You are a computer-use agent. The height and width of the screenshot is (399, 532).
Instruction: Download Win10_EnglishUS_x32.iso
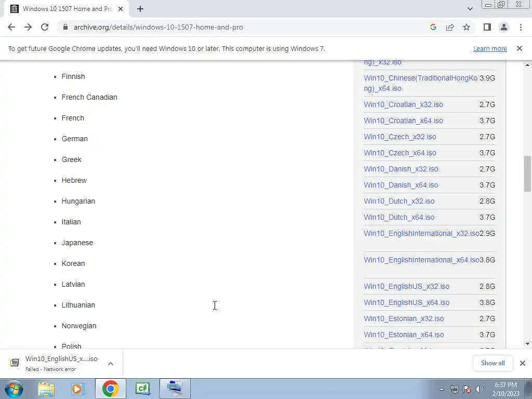point(406,286)
